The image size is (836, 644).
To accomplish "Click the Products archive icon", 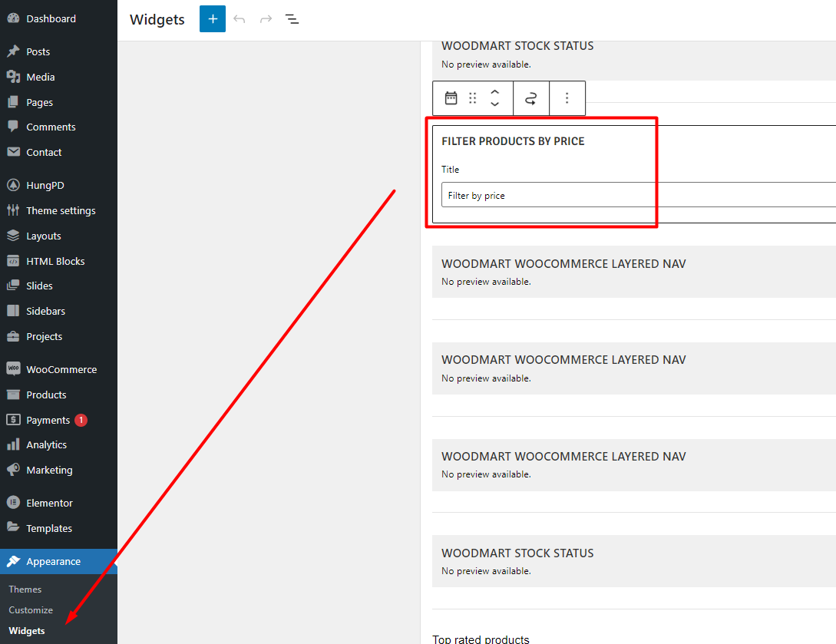I will coord(13,395).
